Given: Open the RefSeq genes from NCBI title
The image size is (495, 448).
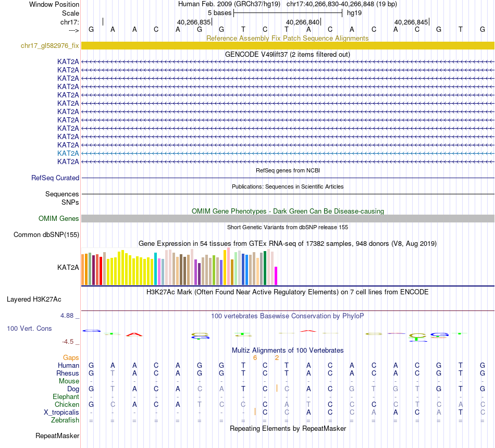Looking at the screenshot, I should [x=288, y=170].
